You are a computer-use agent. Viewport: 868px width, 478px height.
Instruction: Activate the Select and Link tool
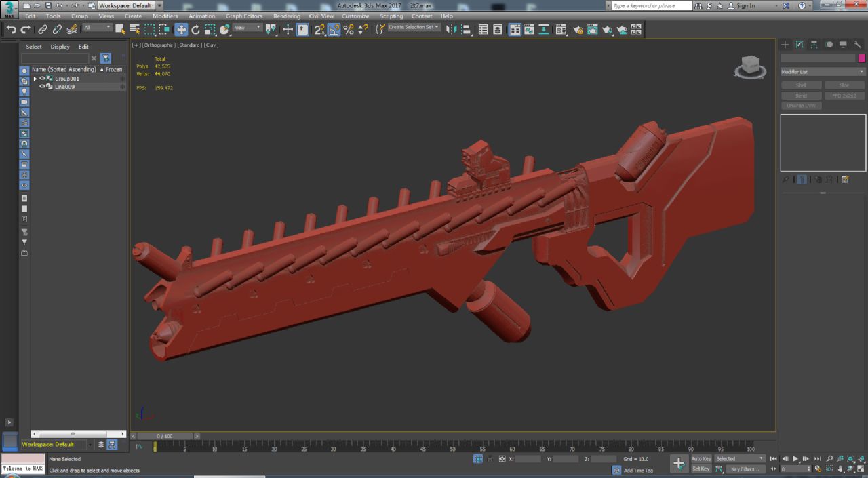click(43, 29)
